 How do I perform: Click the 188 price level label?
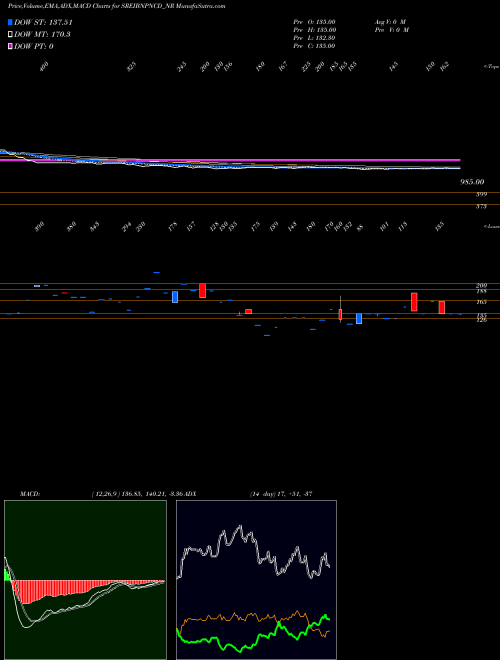coord(482,291)
